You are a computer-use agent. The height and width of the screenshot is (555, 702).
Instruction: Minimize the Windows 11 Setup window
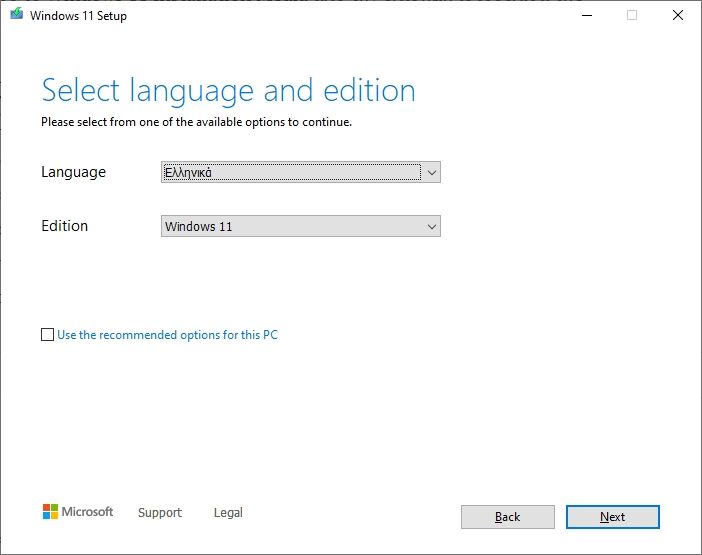(x=585, y=15)
